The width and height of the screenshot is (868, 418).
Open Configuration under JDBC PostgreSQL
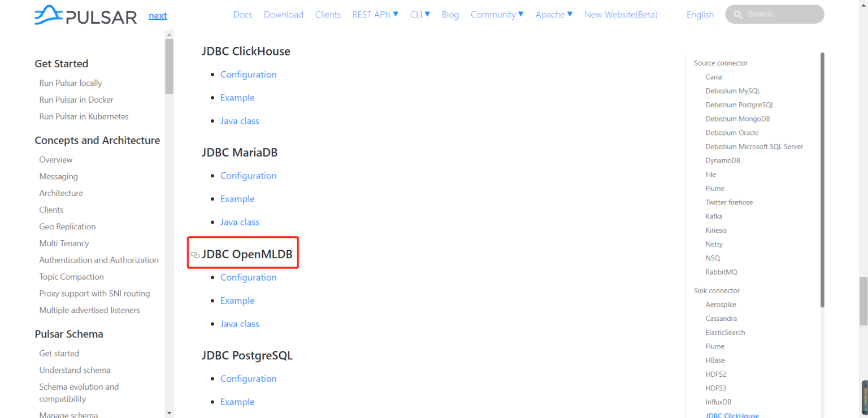point(249,378)
